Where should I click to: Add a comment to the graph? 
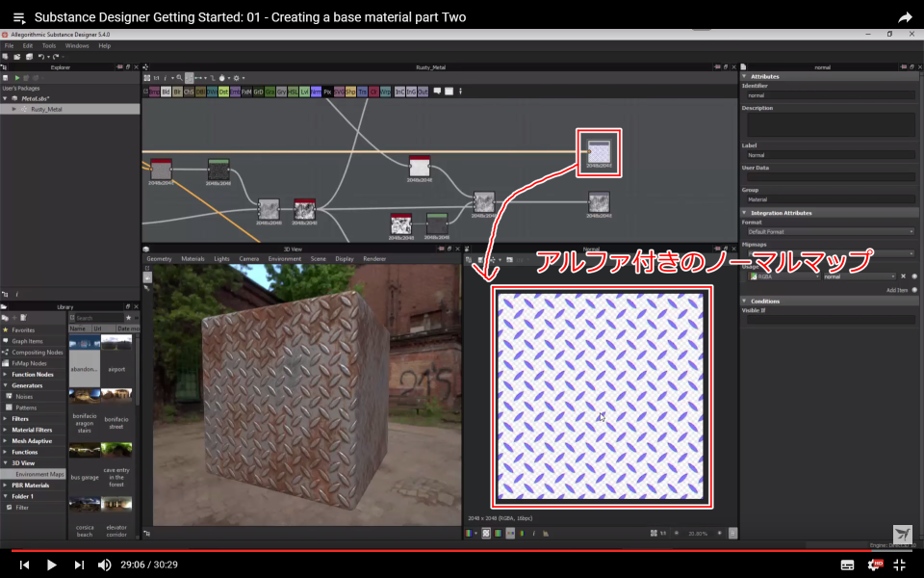[x=437, y=92]
